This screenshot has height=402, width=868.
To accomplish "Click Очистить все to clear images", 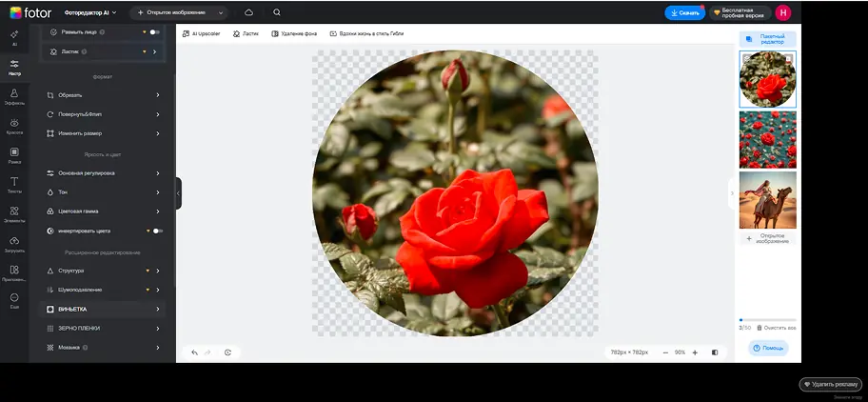I will click(x=777, y=328).
